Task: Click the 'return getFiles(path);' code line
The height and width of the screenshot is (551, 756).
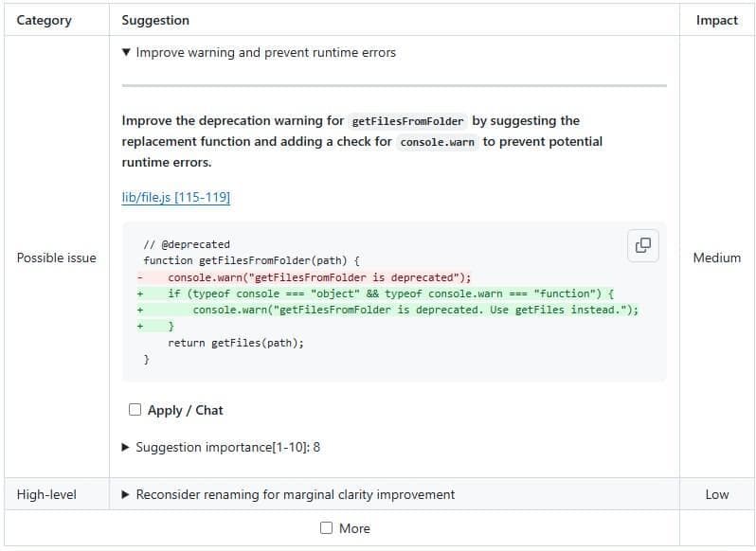Action: pyautogui.click(x=236, y=343)
